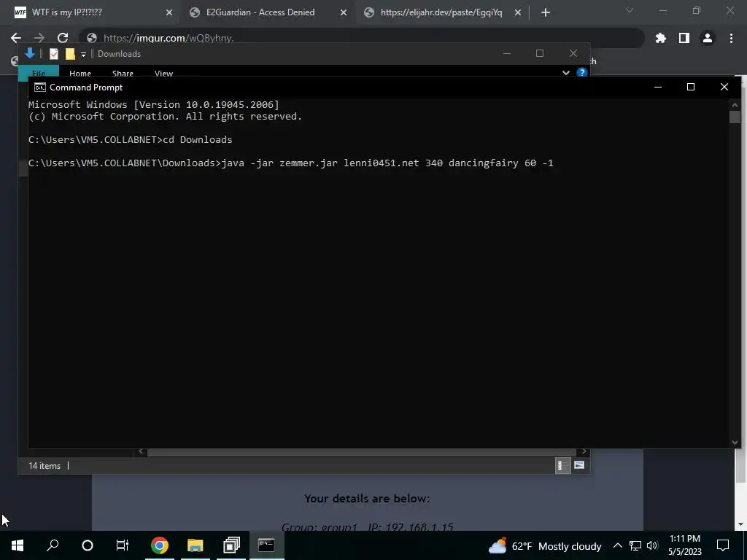Image resolution: width=747 pixels, height=560 pixels.
Task: Switch Explorer to large icons view
Action: [x=579, y=465]
